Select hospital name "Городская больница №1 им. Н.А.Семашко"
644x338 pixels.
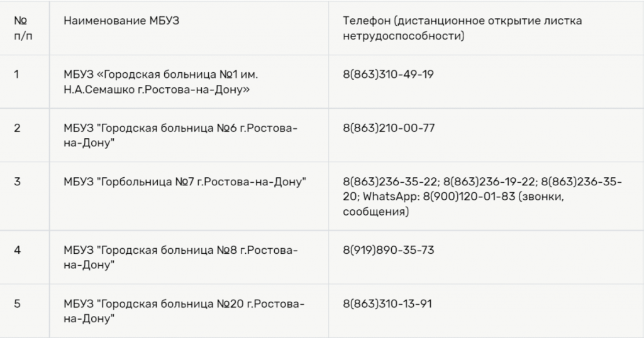pos(161,82)
